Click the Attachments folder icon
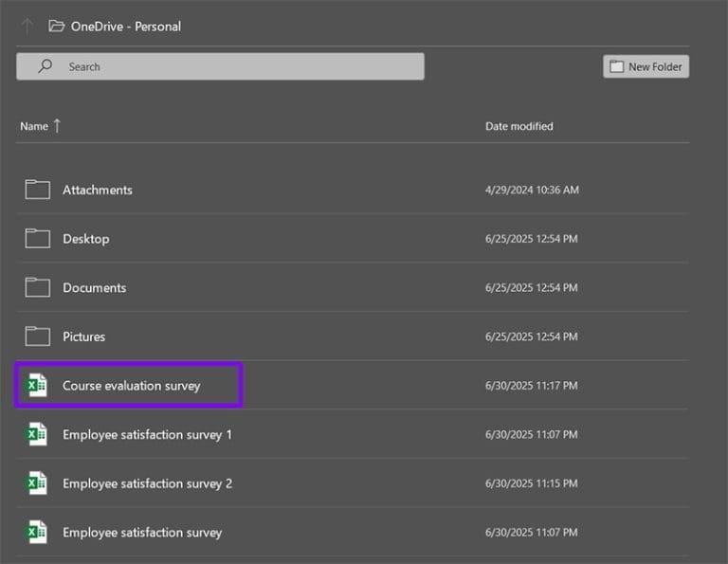Screen dimensions: 728x564 37,190
